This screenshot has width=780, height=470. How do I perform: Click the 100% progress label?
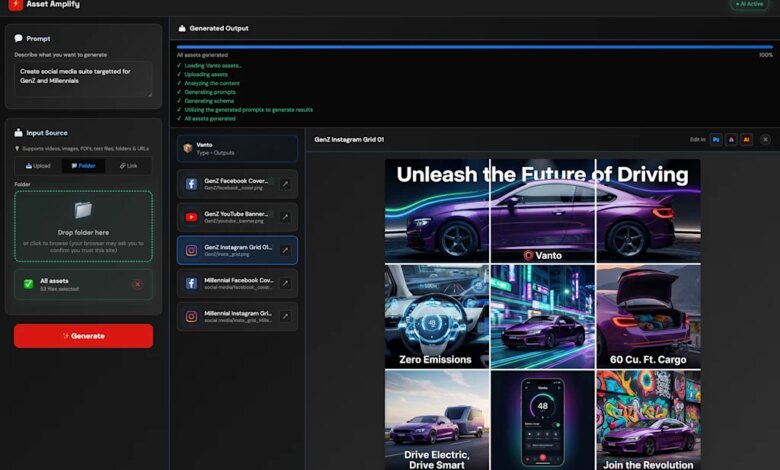click(x=766, y=55)
